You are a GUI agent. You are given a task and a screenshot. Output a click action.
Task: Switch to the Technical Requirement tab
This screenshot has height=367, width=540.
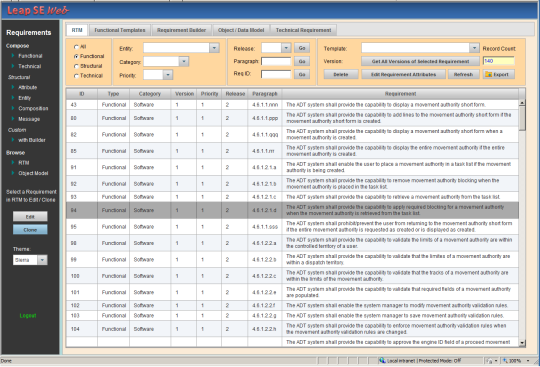[x=303, y=30]
